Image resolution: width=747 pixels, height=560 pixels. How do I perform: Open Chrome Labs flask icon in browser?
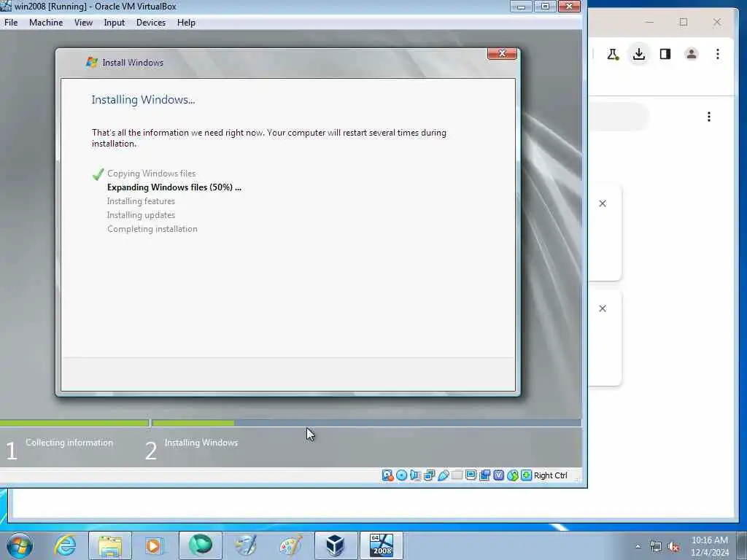pos(613,54)
